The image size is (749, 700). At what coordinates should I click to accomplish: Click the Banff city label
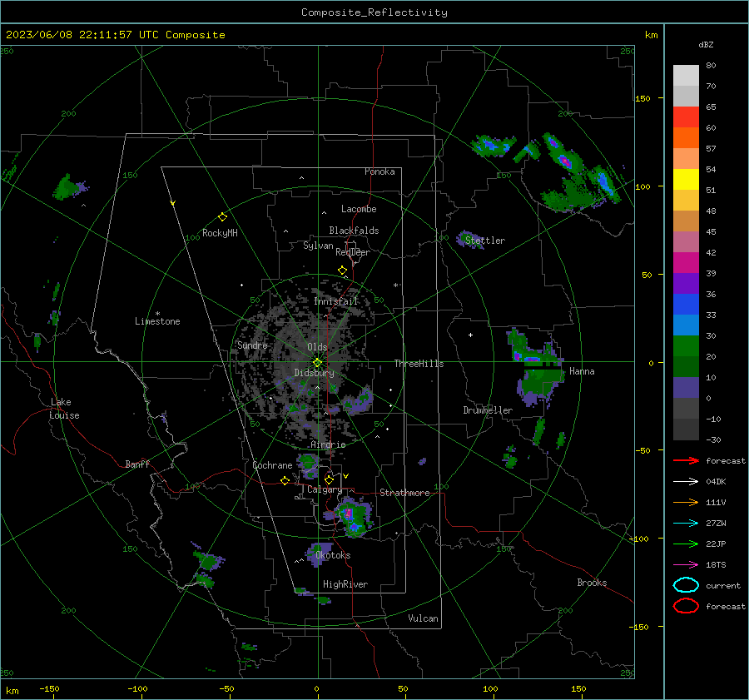pos(137,464)
